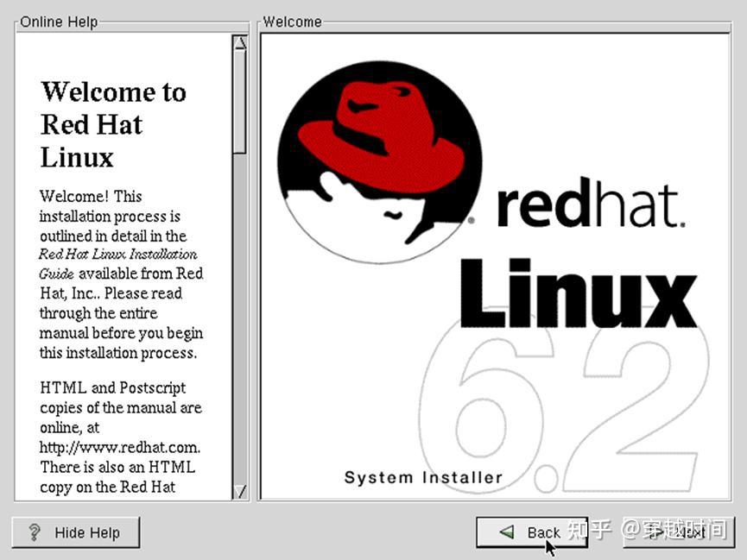Click the System Installer label graphic

pos(422,476)
